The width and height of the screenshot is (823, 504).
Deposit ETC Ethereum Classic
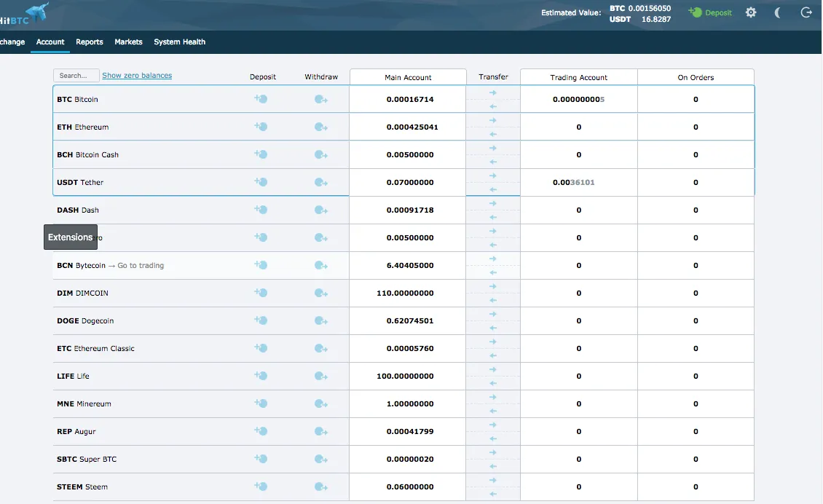[261, 348]
